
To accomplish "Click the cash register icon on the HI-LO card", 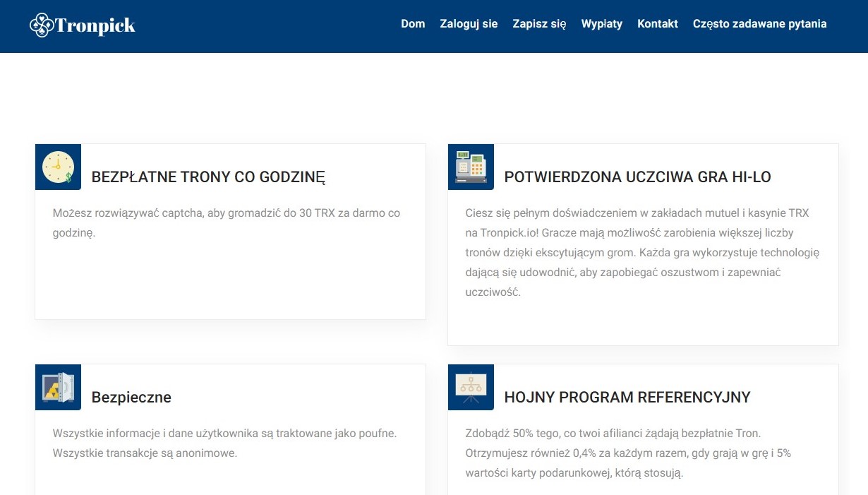I will click(471, 167).
